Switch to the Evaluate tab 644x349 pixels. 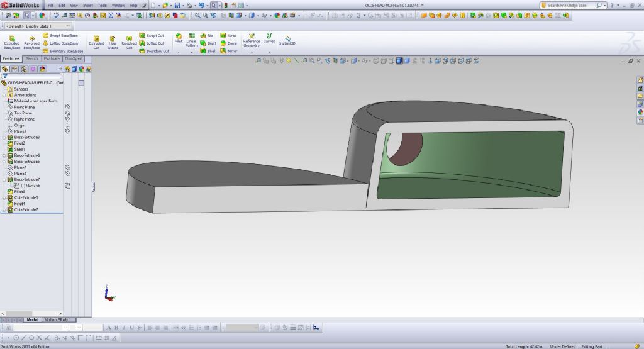(x=52, y=58)
